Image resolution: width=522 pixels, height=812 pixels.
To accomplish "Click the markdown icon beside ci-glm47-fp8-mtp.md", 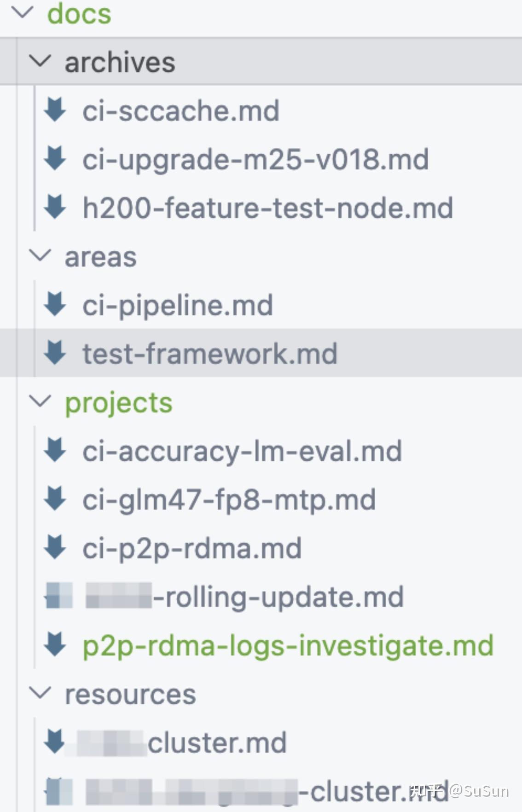I will click(55, 499).
